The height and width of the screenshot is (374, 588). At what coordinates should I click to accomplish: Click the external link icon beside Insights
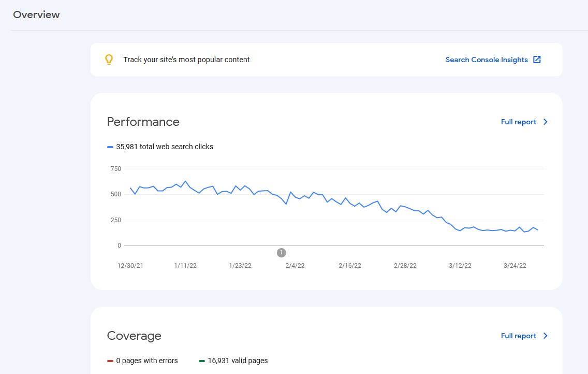click(537, 60)
